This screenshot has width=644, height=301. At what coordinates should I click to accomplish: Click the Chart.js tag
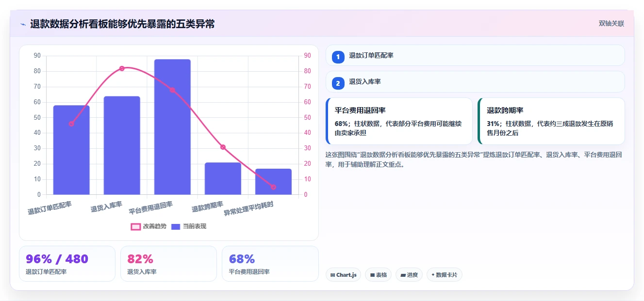click(343, 275)
